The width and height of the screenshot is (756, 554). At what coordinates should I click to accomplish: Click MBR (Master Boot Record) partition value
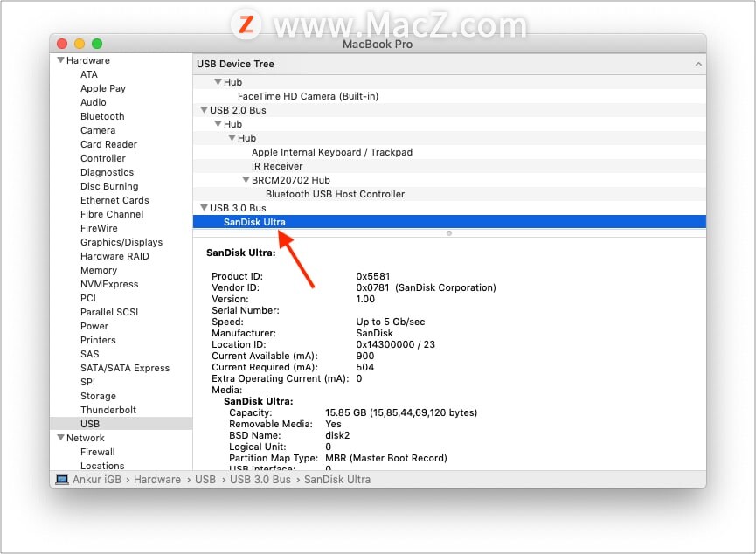coord(386,458)
